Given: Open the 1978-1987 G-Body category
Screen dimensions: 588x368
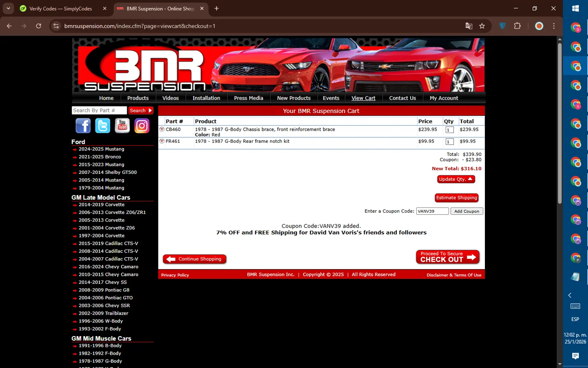Looking at the screenshot, I should (x=100, y=361).
